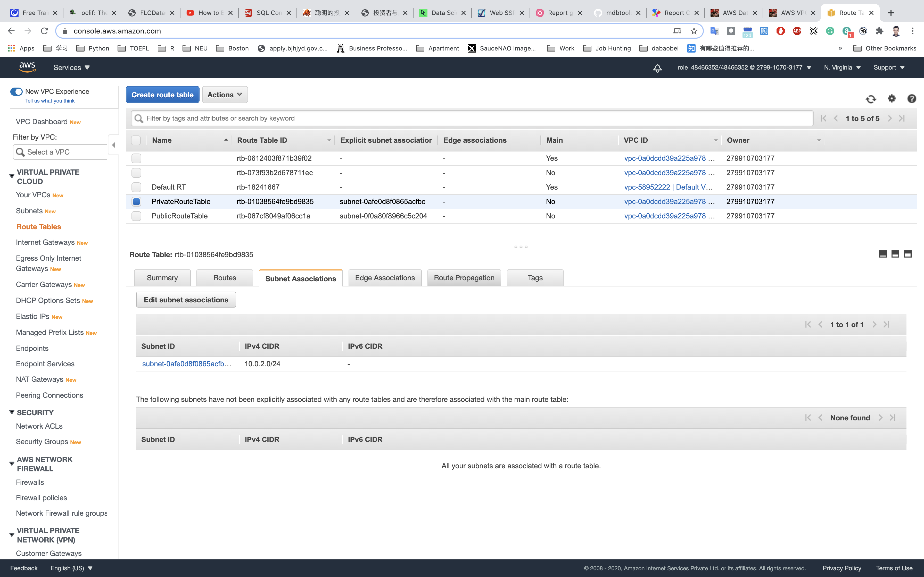
Task: Click the AWS logo home icon
Action: pyautogui.click(x=27, y=67)
